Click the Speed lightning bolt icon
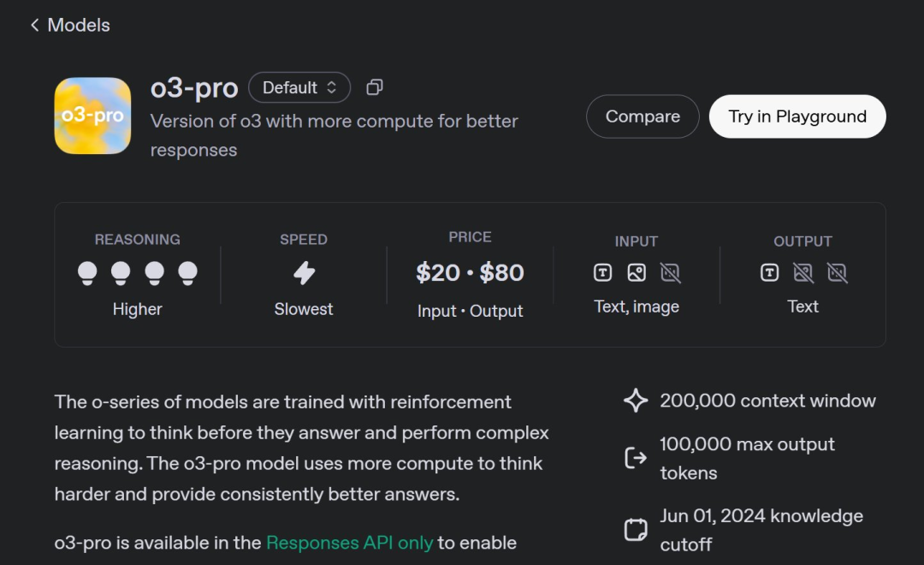Image resolution: width=924 pixels, height=565 pixels. [x=304, y=273]
